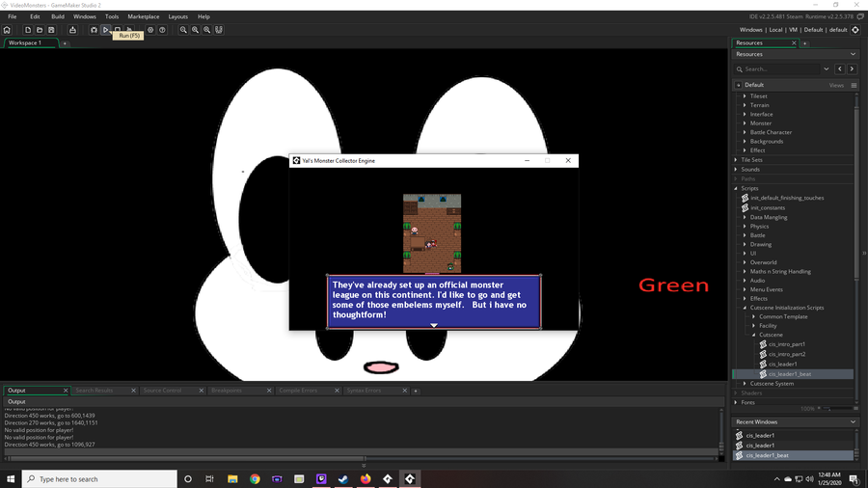Image resolution: width=868 pixels, height=488 pixels.
Task: Go to next search result arrow
Action: 852,69
